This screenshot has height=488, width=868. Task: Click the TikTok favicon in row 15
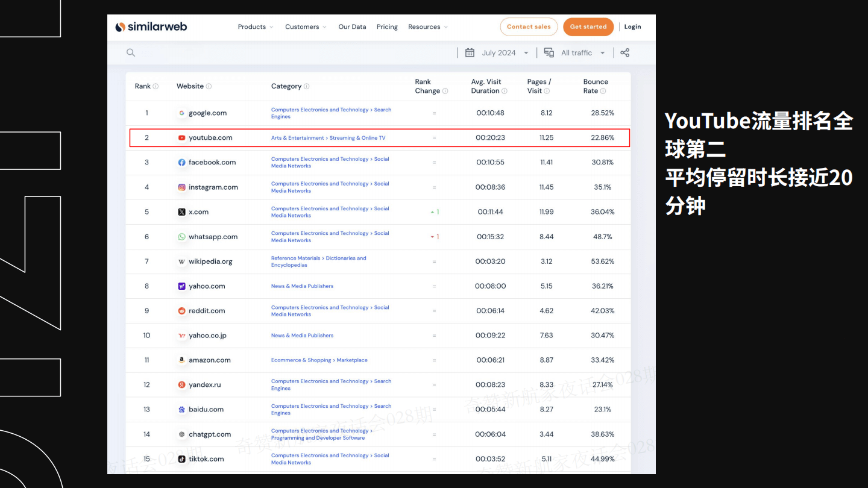(x=181, y=458)
